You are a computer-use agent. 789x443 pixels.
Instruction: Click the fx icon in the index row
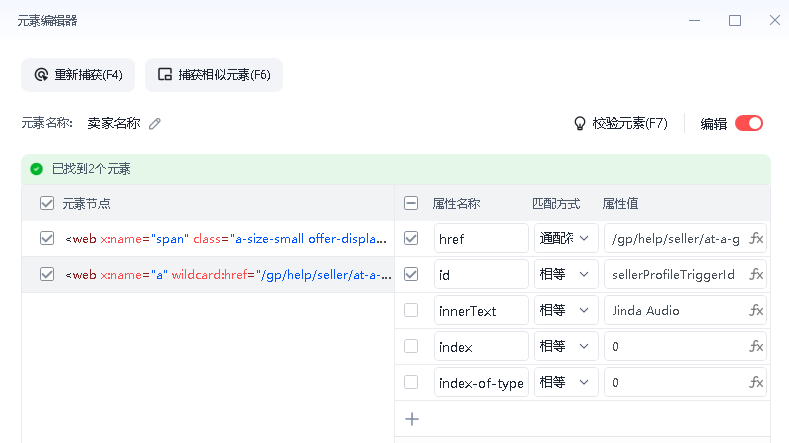[756, 347]
